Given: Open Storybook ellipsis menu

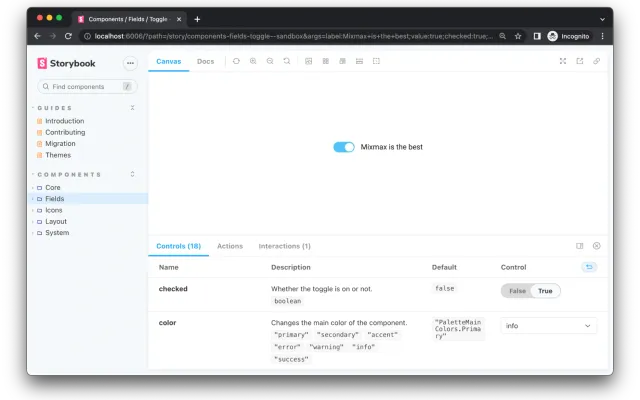Looking at the screenshot, I should click(x=130, y=63).
